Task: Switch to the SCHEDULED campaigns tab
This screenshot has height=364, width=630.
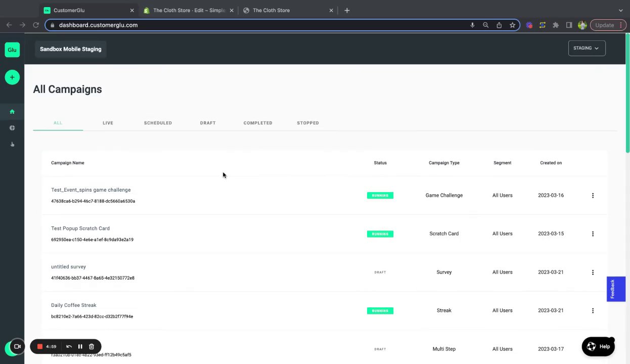Action: coord(158,123)
